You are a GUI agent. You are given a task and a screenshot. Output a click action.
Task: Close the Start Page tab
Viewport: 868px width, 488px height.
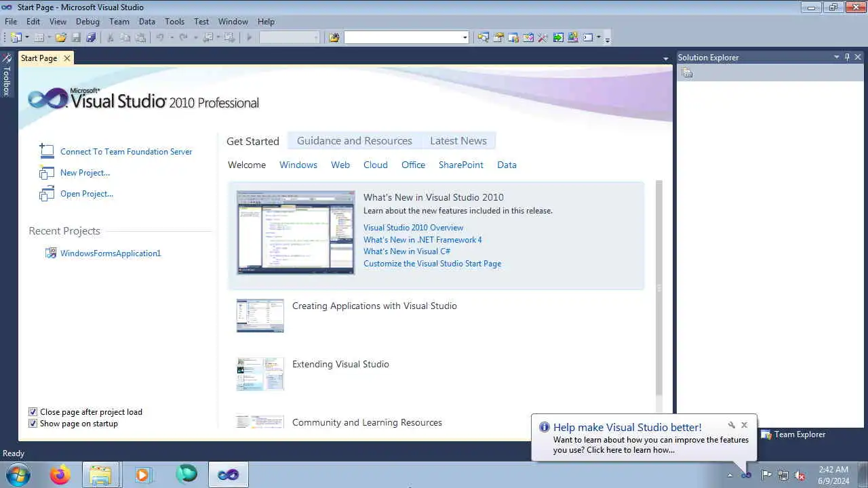tap(66, 58)
